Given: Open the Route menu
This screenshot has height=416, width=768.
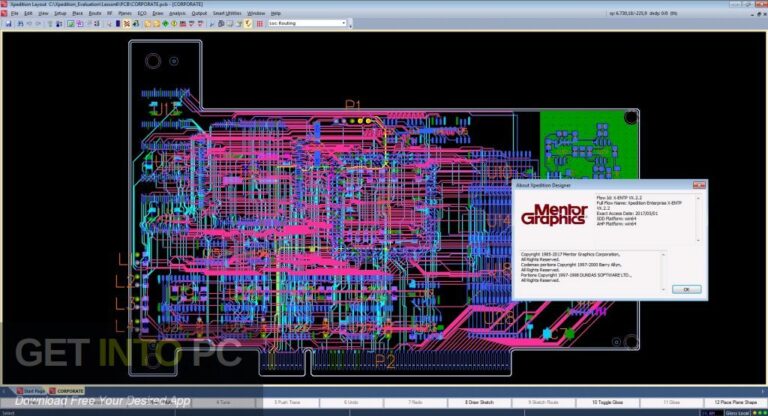Looking at the screenshot, I should click(x=95, y=13).
